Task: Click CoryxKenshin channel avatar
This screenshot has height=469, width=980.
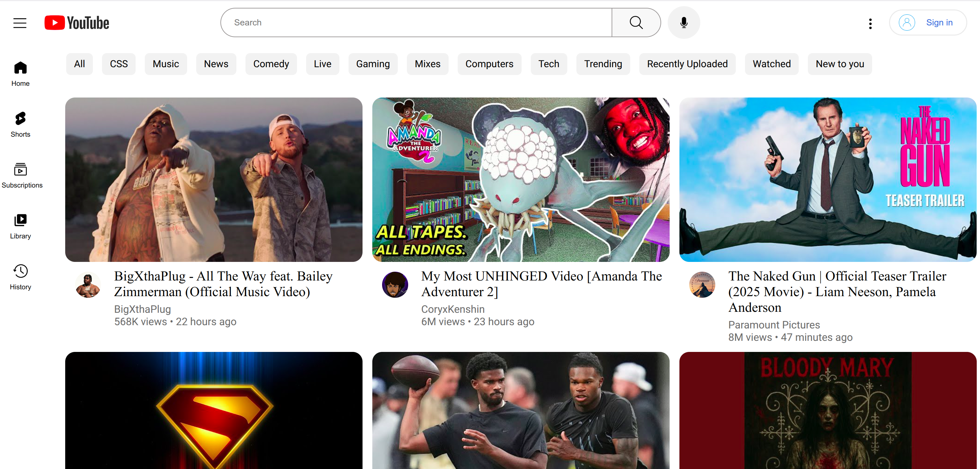Action: [x=395, y=285]
